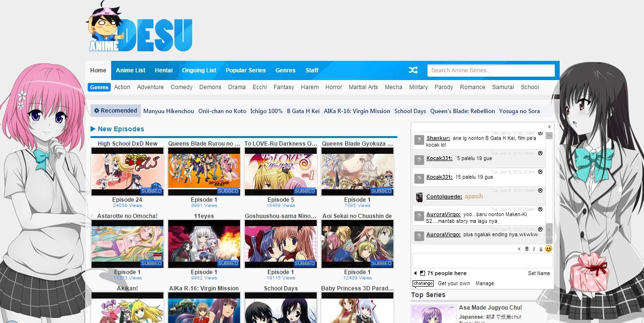Viewport: 644px width, 323px height.
Task: Open recommended Yosuga no Sora
Action: pyautogui.click(x=519, y=111)
